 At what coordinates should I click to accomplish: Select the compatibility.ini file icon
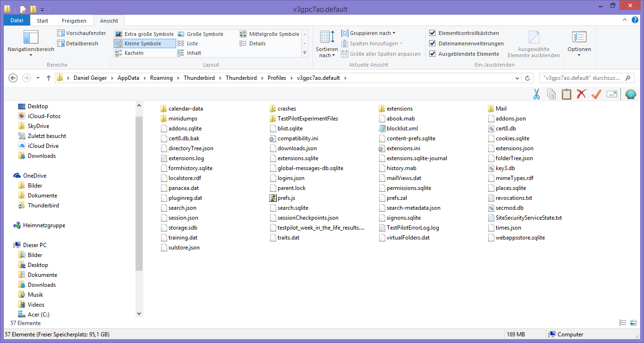[273, 138]
